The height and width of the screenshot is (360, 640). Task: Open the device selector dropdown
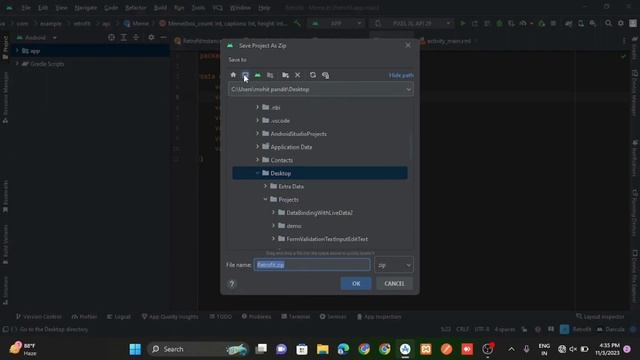coord(412,24)
